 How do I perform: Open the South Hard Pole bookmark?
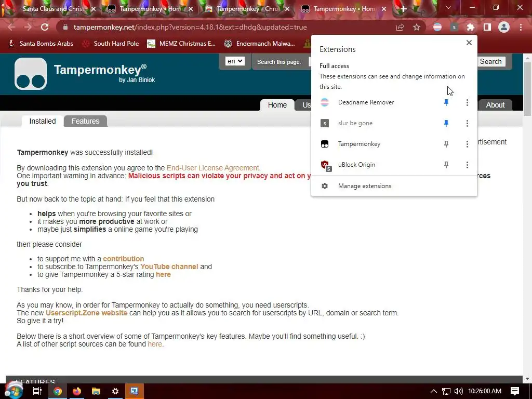pyautogui.click(x=111, y=44)
